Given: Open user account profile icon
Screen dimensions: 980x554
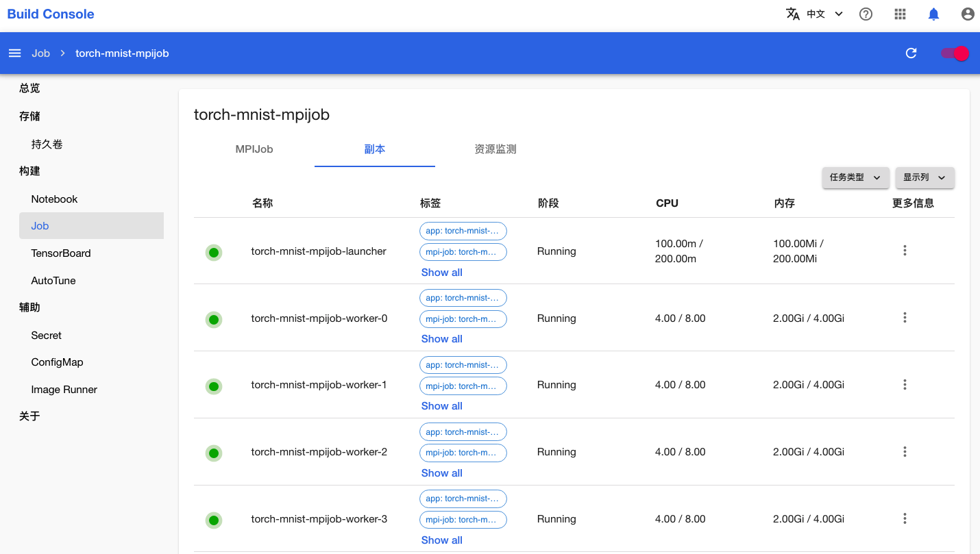Looking at the screenshot, I should (968, 14).
